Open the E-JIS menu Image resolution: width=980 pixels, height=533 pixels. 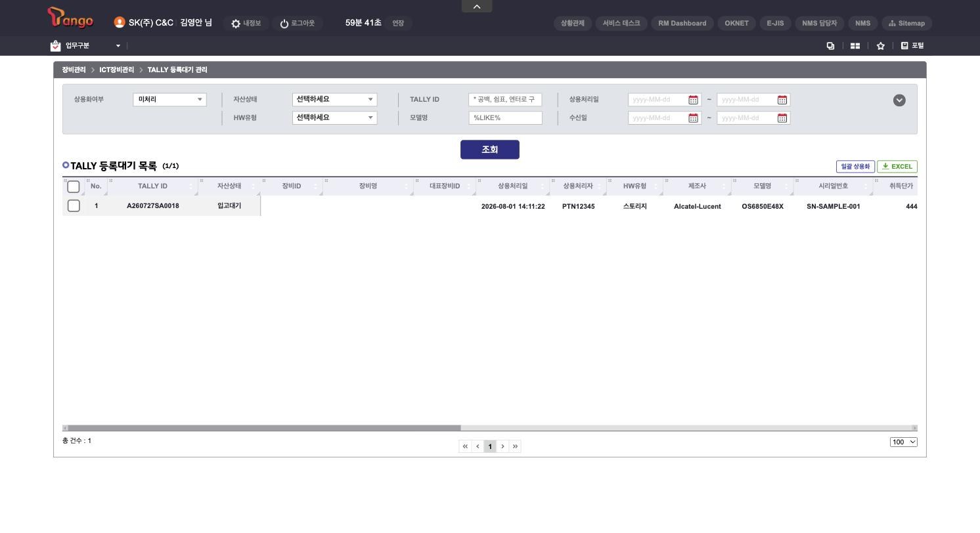point(775,23)
